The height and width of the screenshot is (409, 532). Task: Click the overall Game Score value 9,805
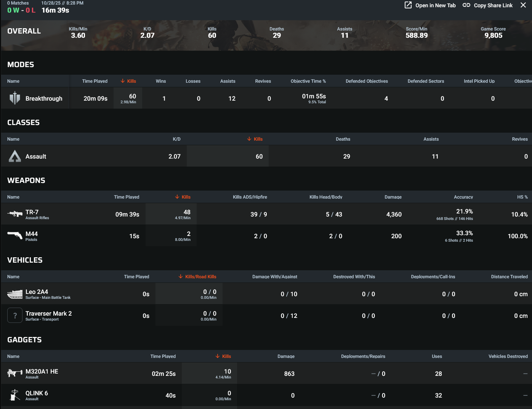pyautogui.click(x=494, y=35)
